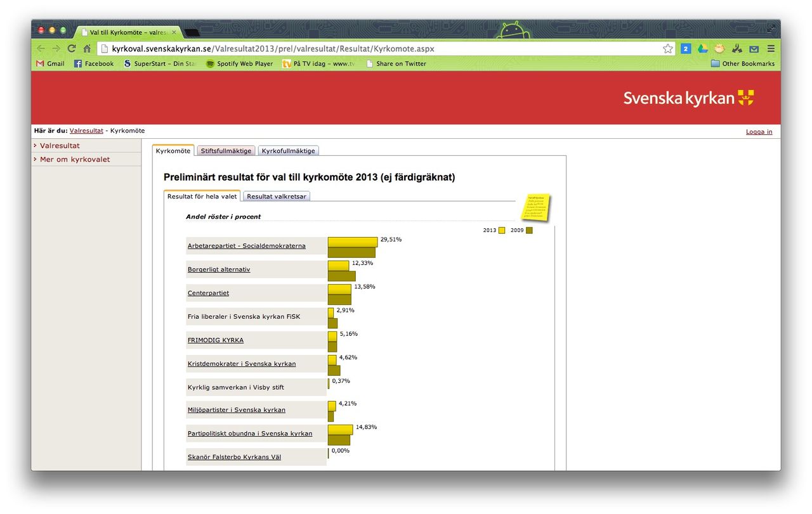
Task: Click the home icon in the toolbar
Action: click(x=87, y=48)
